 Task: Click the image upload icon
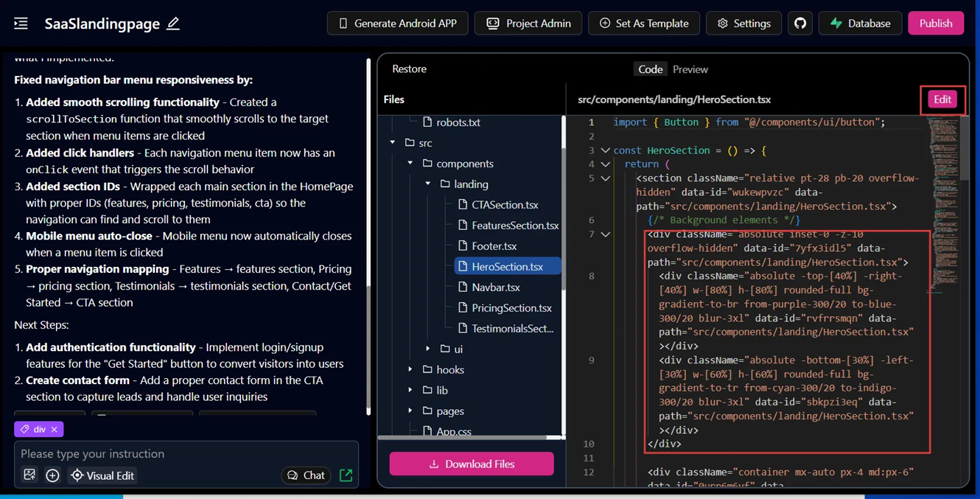29,475
